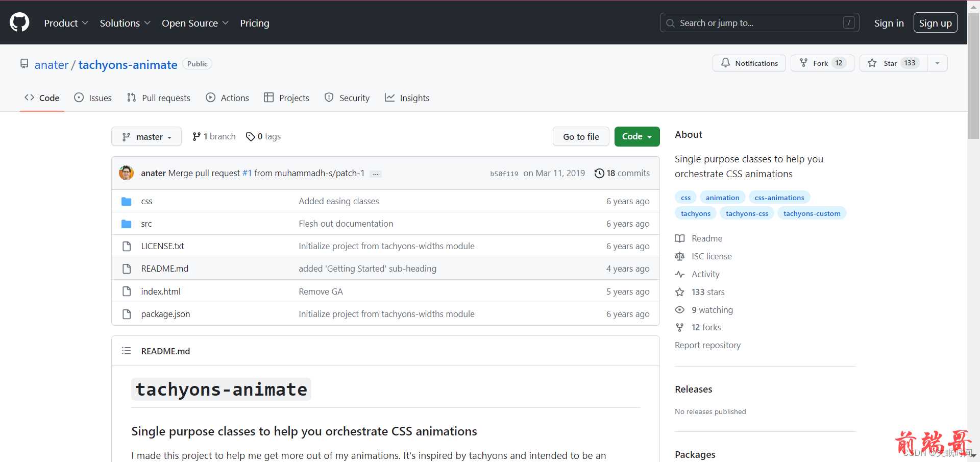Expand the commit message ellipsis
Viewport: 980px width, 462px height.
[x=376, y=174]
